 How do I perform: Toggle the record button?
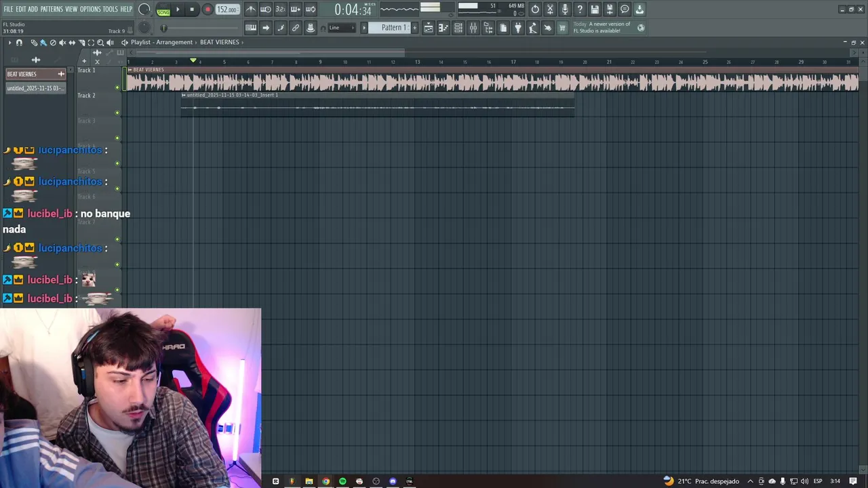(x=208, y=9)
